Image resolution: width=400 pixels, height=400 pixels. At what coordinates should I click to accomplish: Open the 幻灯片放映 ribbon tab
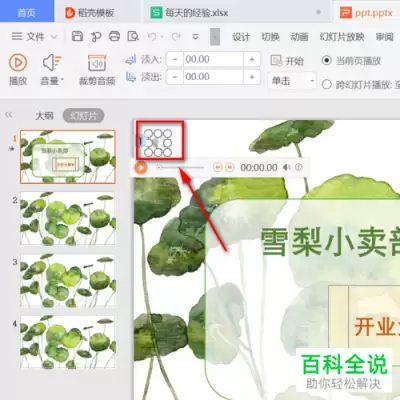point(342,36)
